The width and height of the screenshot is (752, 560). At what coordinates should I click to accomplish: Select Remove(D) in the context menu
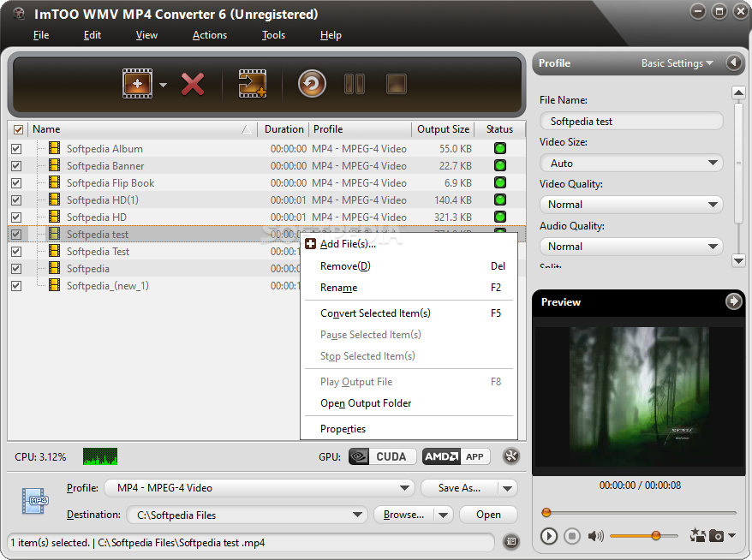coord(410,266)
